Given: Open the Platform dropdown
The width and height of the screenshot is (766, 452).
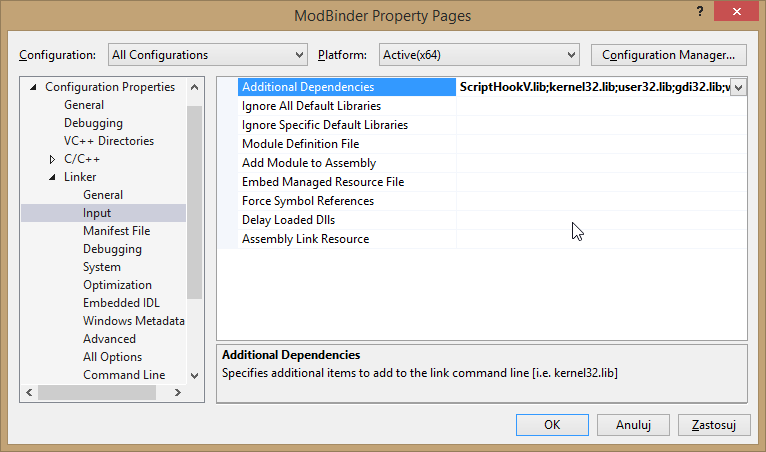Looking at the screenshot, I should coord(478,54).
